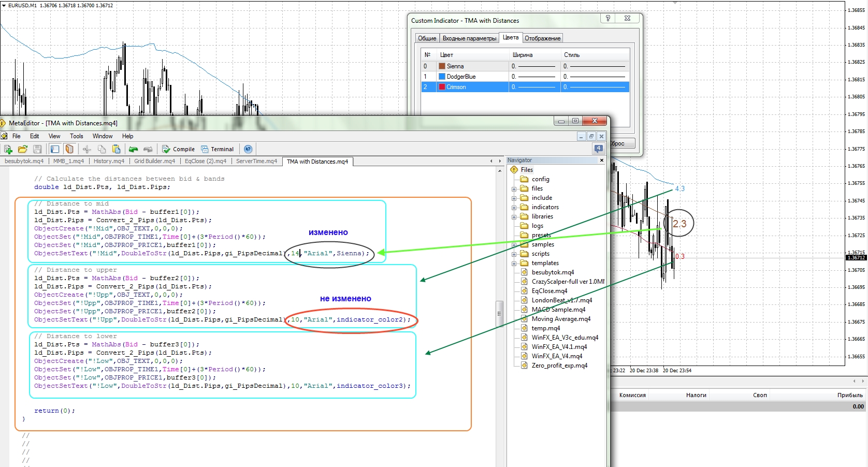Click the help question-mark toolbar icon
Image resolution: width=868 pixels, height=467 pixels.
pyautogui.click(x=248, y=149)
